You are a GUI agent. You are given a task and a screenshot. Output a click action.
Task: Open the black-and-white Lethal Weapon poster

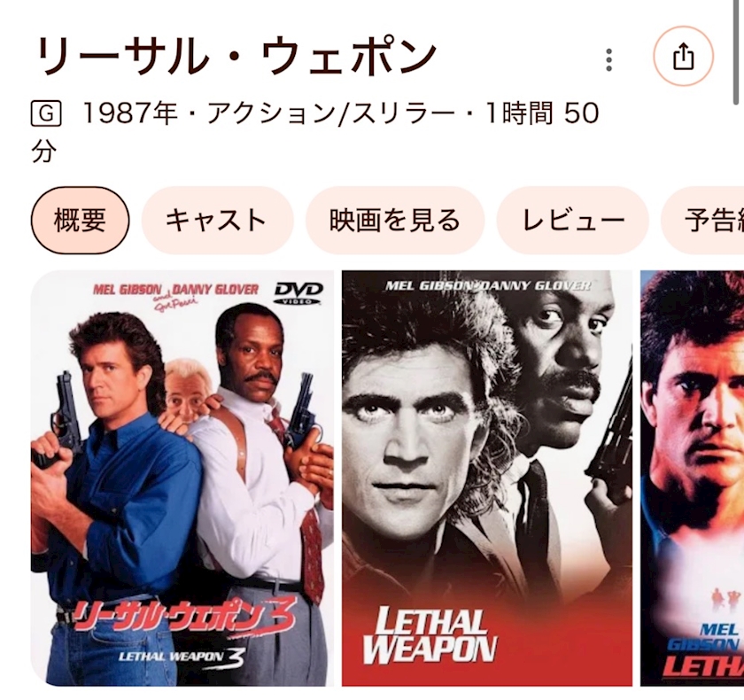coord(487,478)
